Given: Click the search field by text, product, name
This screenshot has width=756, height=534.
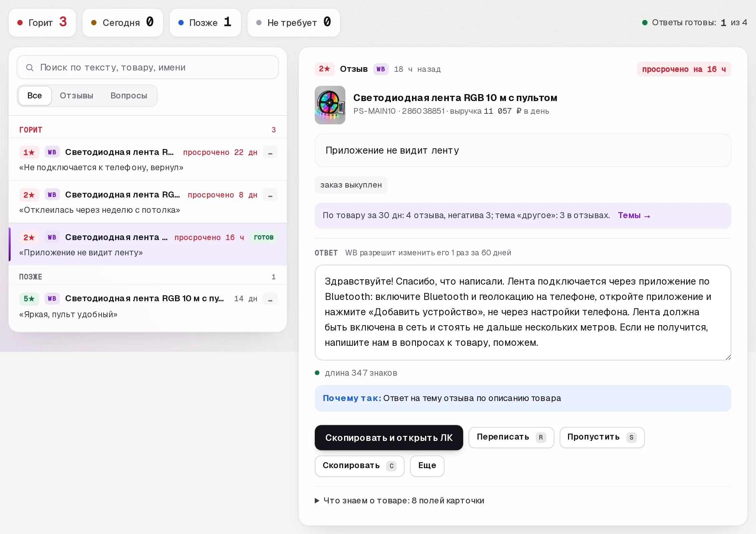Looking at the screenshot, I should tap(148, 67).
